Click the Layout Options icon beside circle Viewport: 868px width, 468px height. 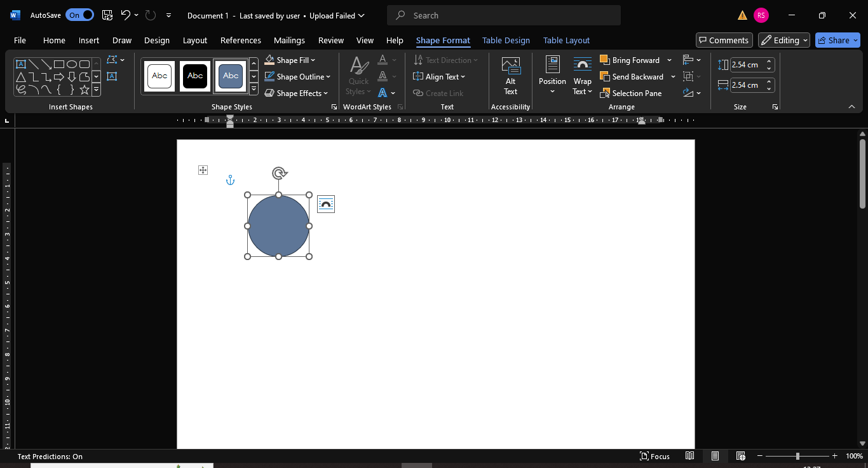click(326, 204)
